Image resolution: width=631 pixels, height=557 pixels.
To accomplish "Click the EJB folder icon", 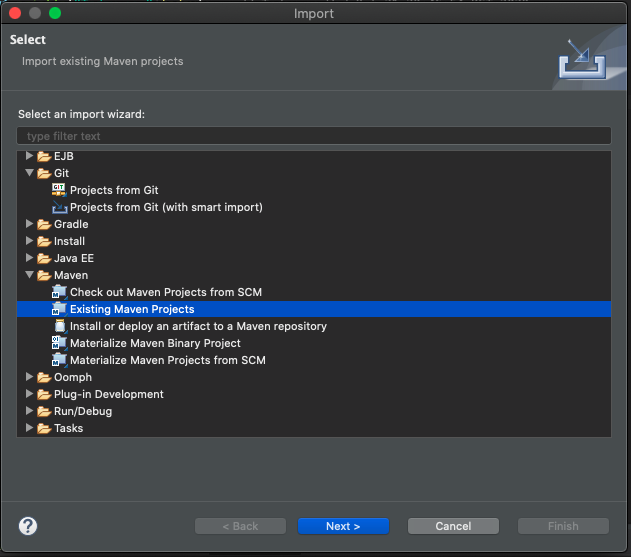I will tap(44, 156).
